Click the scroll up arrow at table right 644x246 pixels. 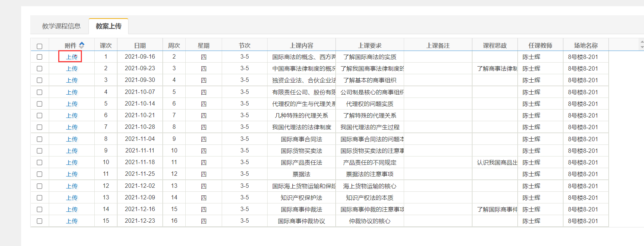(642, 42)
